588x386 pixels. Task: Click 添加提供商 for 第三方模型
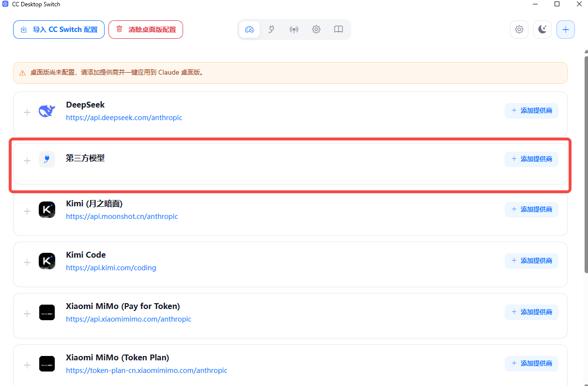tap(531, 159)
